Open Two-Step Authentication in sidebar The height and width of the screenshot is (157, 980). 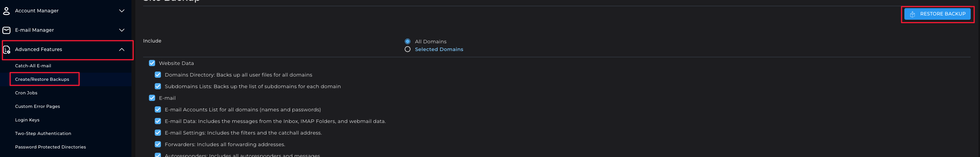coord(43,133)
